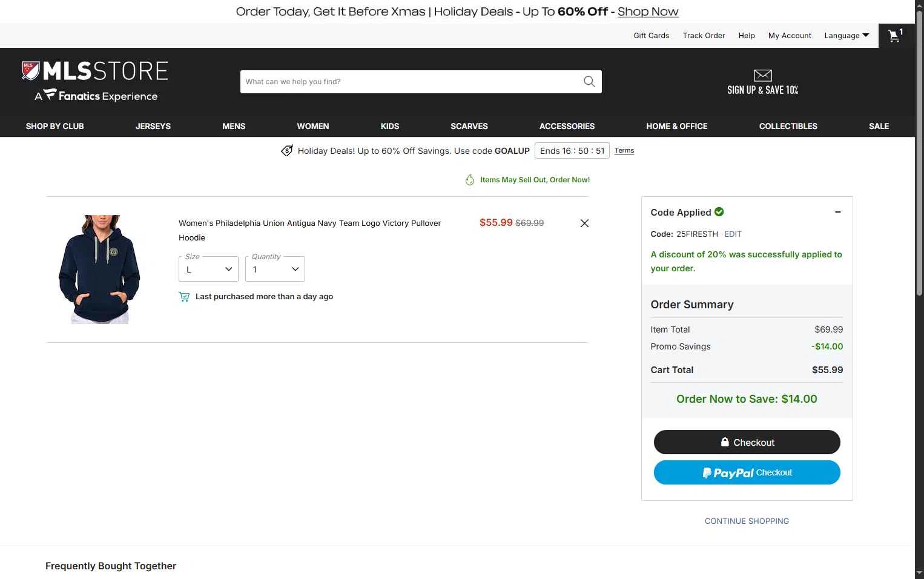Collapse the Code Applied section
924x579 pixels.
pos(838,212)
